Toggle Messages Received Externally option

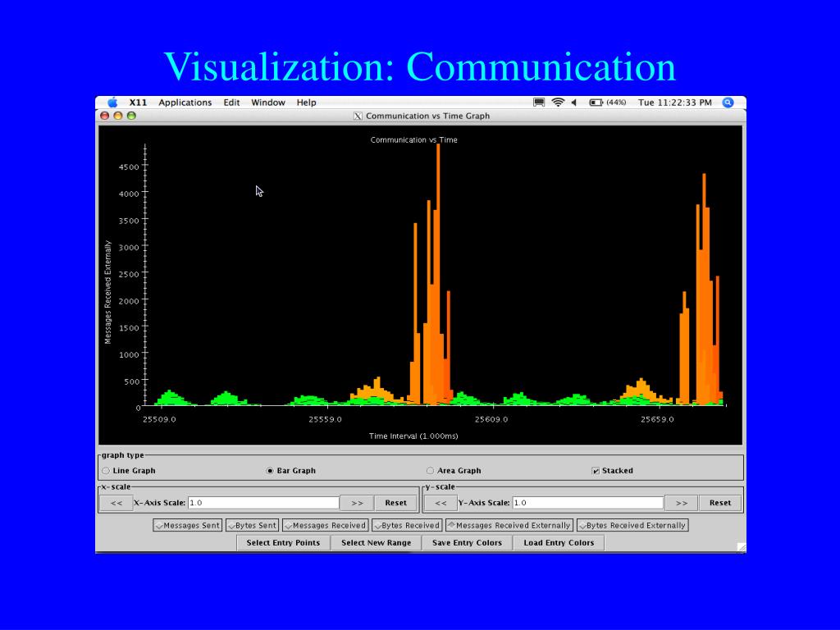(509, 526)
